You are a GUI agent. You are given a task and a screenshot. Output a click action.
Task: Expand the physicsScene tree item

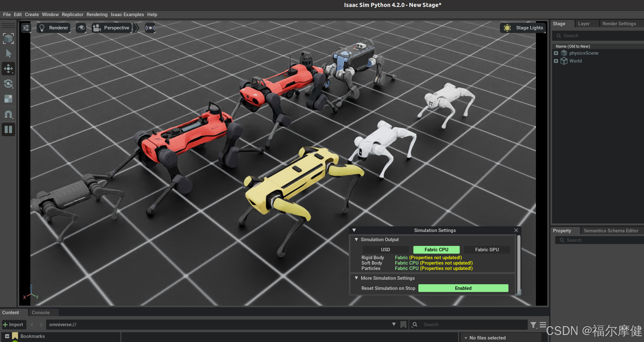[556, 53]
